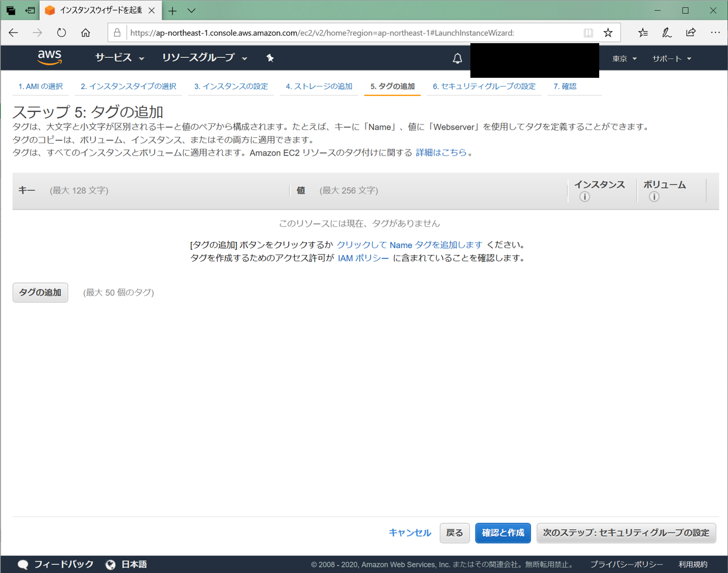Open reading view icon in address bar
This screenshot has width=728, height=573.
pyautogui.click(x=588, y=33)
